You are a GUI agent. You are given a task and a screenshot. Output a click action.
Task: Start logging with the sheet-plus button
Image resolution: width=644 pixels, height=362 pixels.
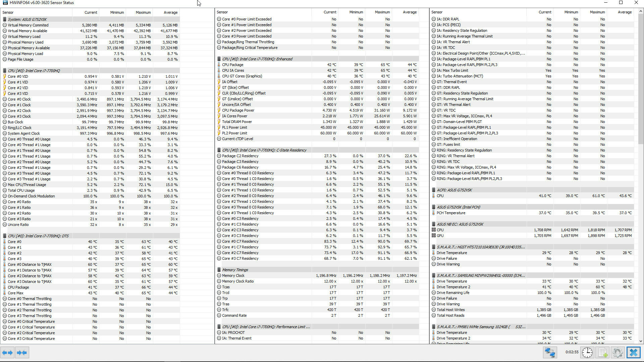pyautogui.click(x=603, y=353)
